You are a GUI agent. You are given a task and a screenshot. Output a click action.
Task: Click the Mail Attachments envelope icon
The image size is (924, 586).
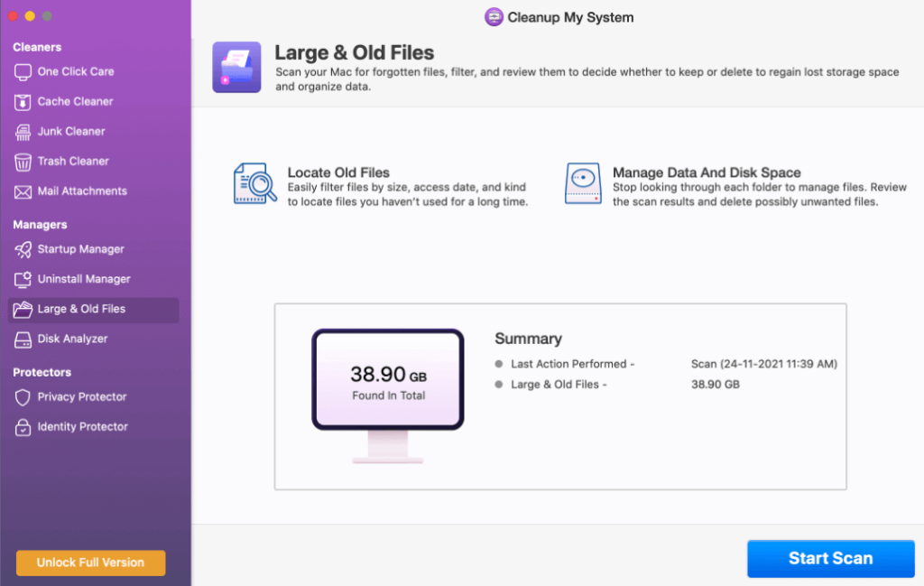point(23,191)
